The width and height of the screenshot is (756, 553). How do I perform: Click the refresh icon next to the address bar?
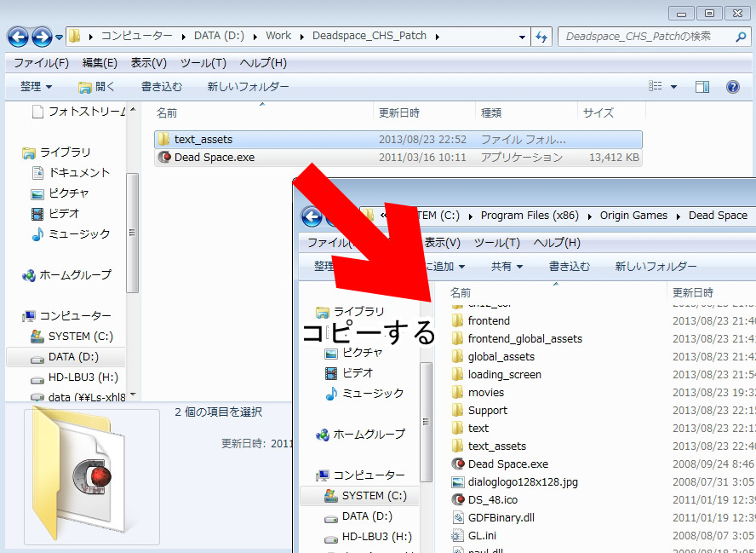pos(541,37)
